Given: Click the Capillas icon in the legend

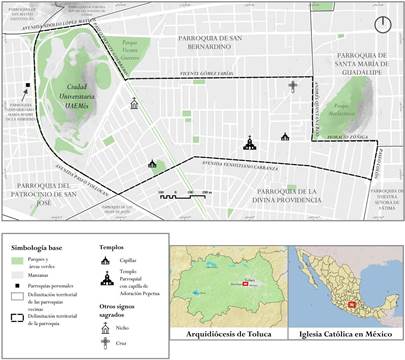Looking at the screenshot, I should pyautogui.click(x=105, y=260).
